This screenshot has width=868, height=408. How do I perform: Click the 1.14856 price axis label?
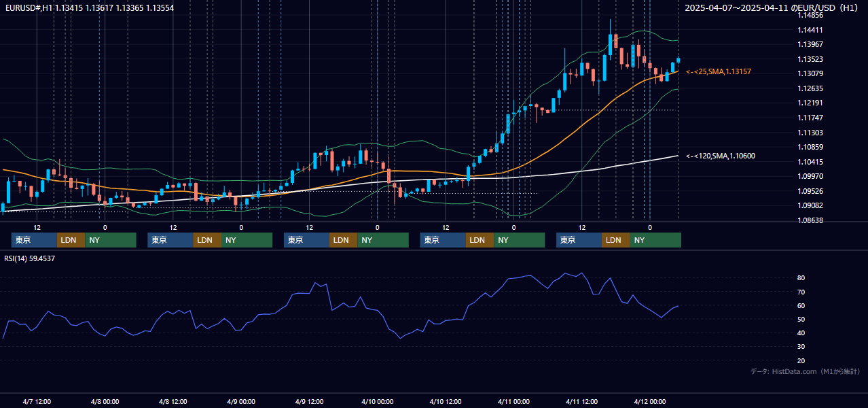810,15
